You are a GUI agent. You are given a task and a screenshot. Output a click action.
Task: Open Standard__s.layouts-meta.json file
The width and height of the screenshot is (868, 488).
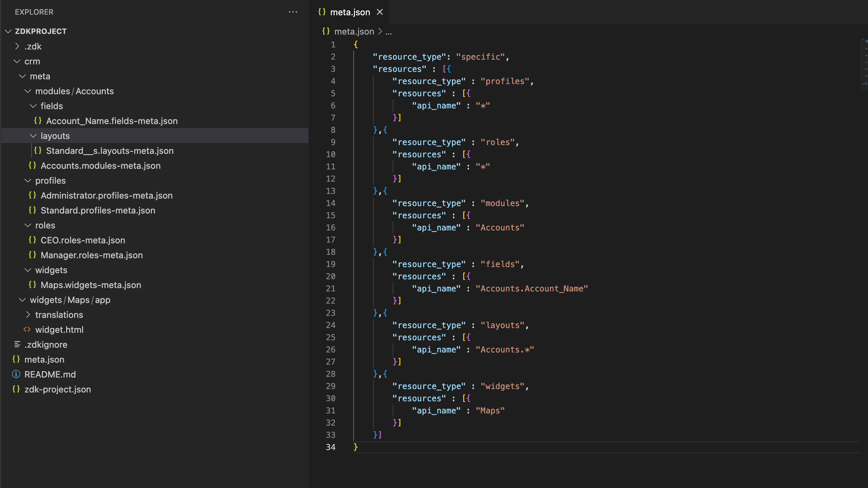110,150
